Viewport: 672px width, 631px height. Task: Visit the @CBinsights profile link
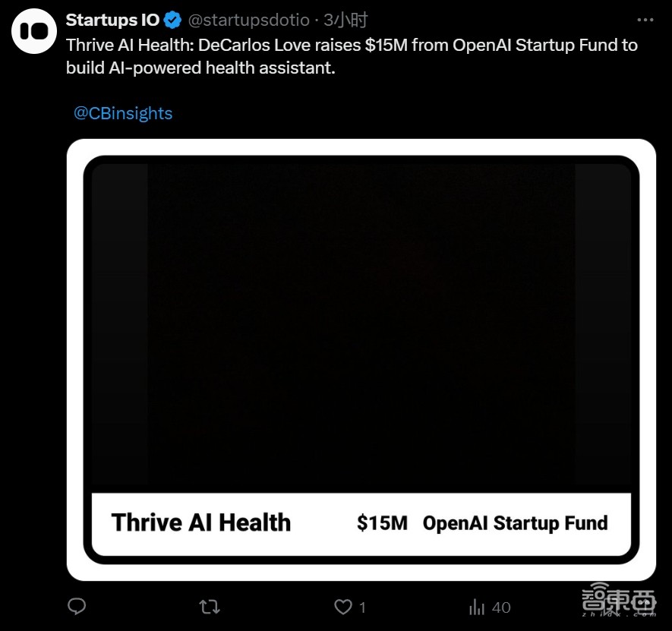pos(122,112)
